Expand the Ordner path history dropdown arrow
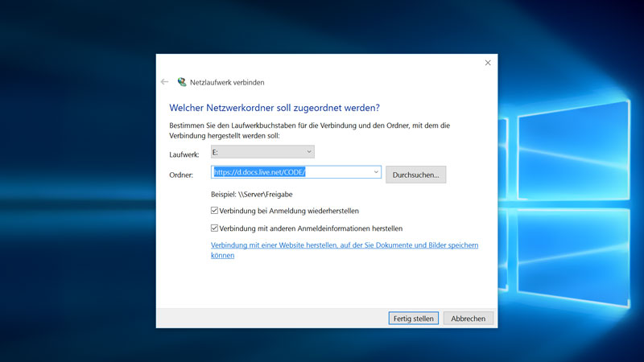Image resolution: width=644 pixels, height=362 pixels. [376, 172]
